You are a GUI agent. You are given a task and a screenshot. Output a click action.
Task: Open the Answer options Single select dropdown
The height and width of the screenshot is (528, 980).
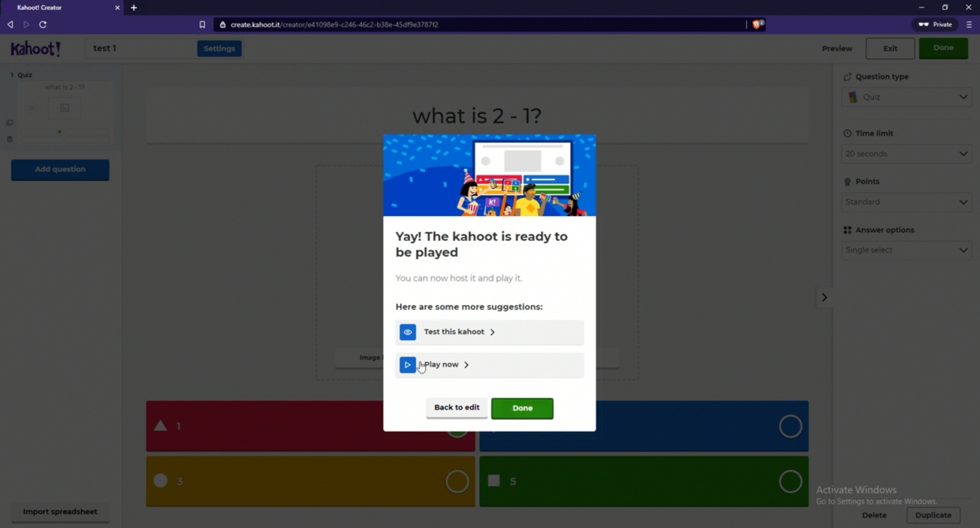[906, 250]
